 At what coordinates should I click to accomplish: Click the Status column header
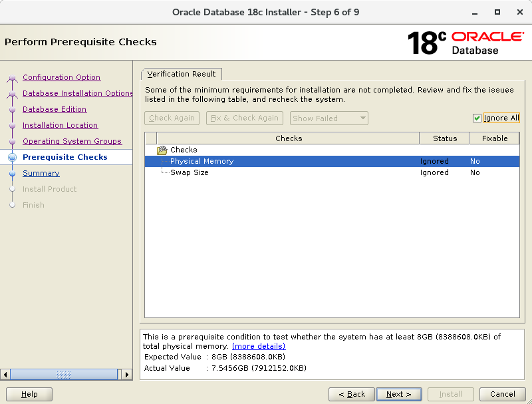point(445,138)
